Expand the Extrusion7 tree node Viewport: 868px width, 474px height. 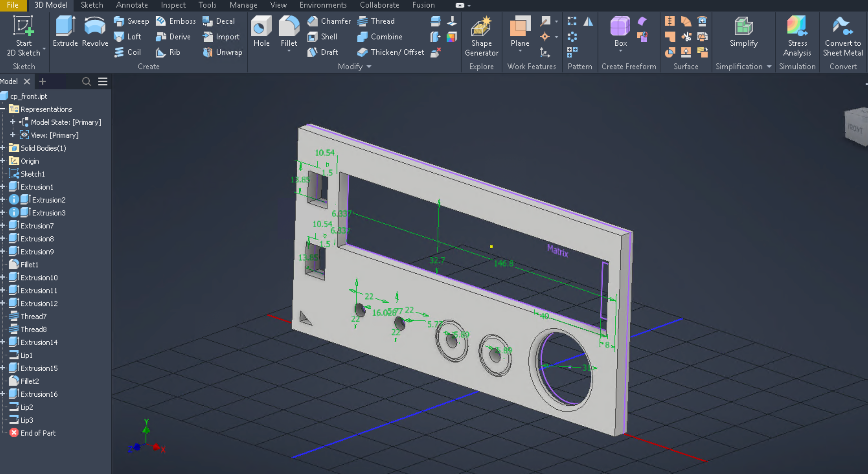pos(3,226)
